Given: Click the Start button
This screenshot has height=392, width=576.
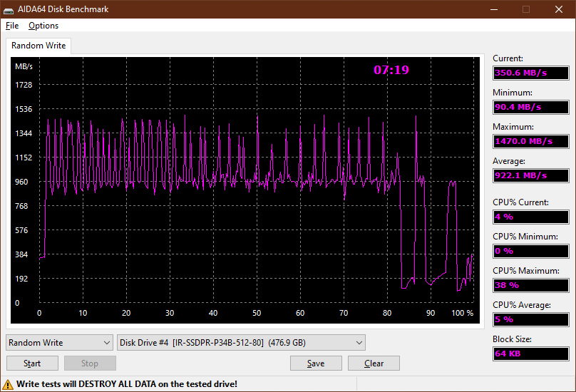Looking at the screenshot, I should pos(32,363).
